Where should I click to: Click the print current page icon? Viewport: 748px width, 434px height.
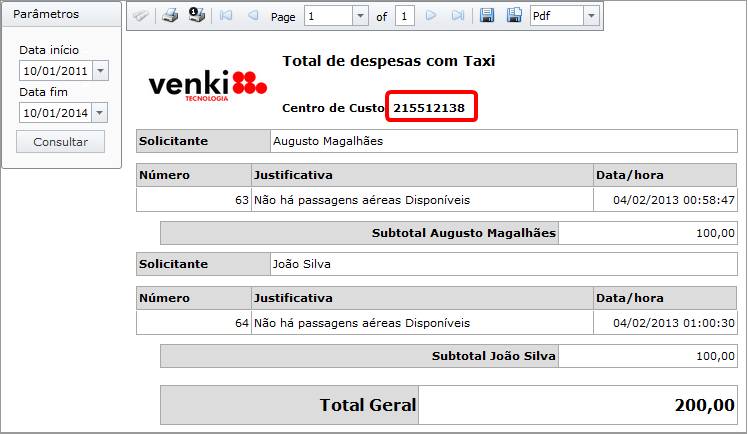pos(196,16)
